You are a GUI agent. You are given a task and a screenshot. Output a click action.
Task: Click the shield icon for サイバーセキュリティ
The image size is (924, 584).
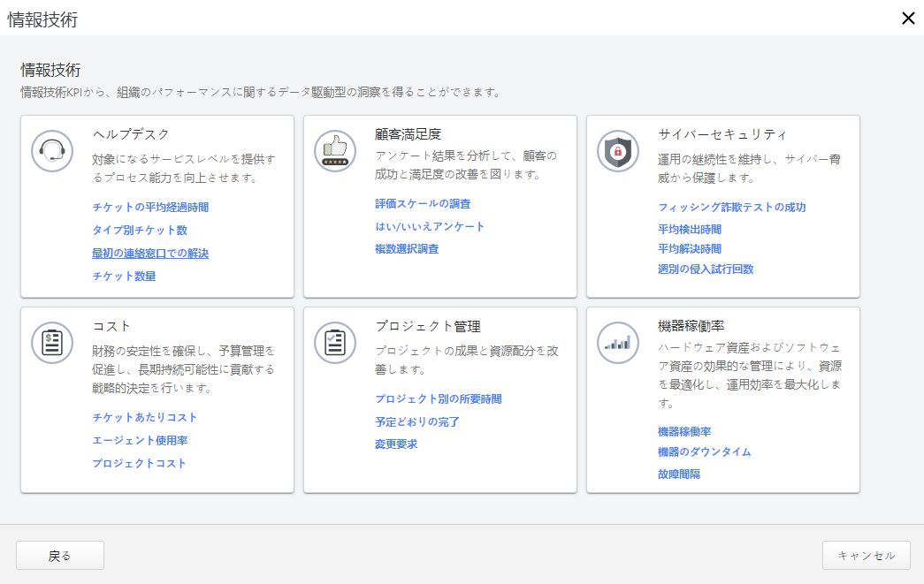[x=617, y=150]
